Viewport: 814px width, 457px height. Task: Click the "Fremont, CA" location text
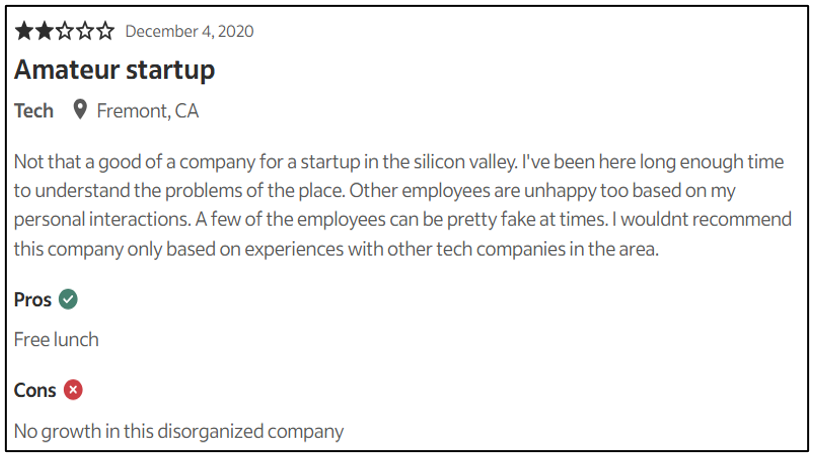point(147,111)
